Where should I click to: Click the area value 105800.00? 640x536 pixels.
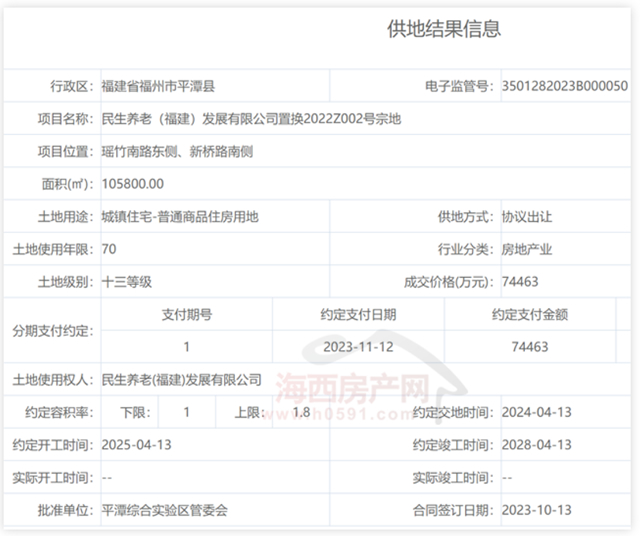pos(133,185)
